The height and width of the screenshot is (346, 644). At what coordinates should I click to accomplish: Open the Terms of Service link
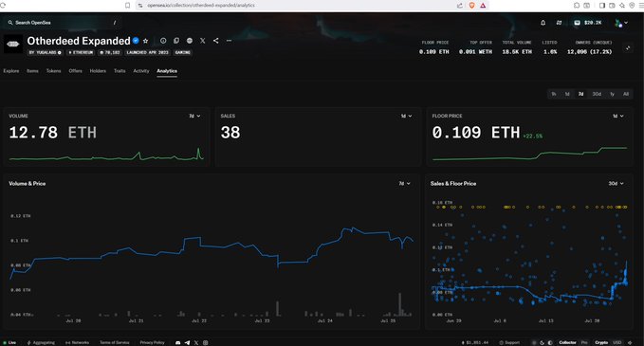pyautogui.click(x=114, y=342)
